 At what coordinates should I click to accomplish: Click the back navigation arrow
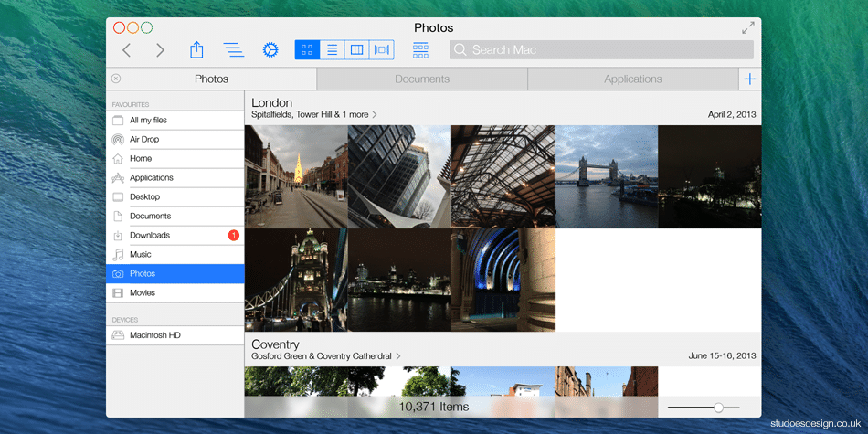127,50
